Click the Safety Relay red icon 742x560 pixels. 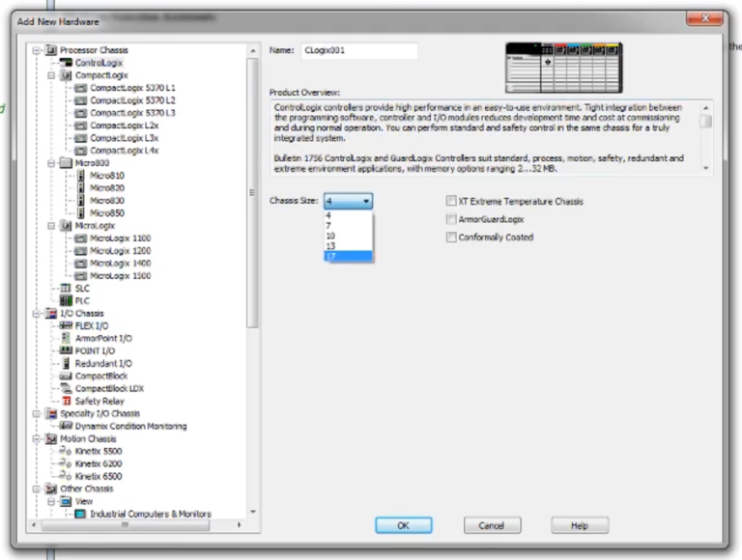(x=67, y=401)
